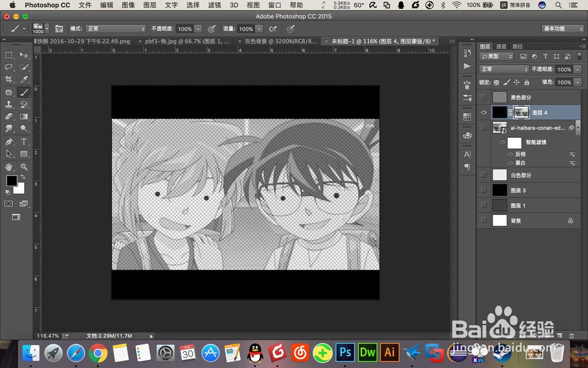The image size is (588, 368).
Task: Toggle Quick Mask mode
Action: (x=9, y=204)
